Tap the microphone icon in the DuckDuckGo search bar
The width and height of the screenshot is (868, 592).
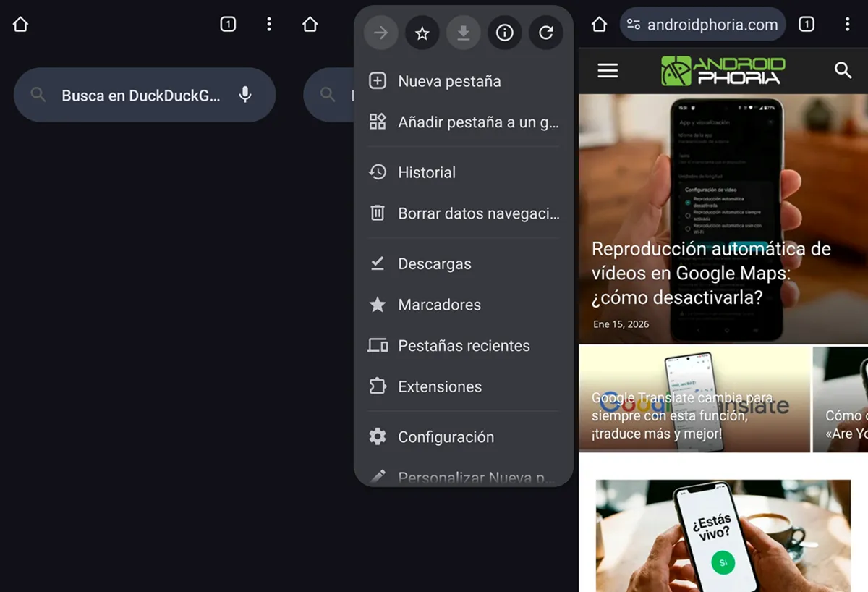click(x=245, y=95)
